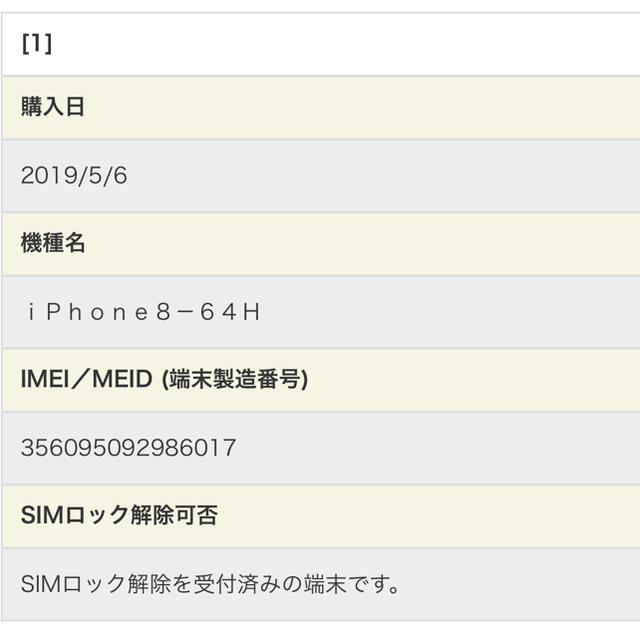Click the [1] entry number label

(37, 44)
